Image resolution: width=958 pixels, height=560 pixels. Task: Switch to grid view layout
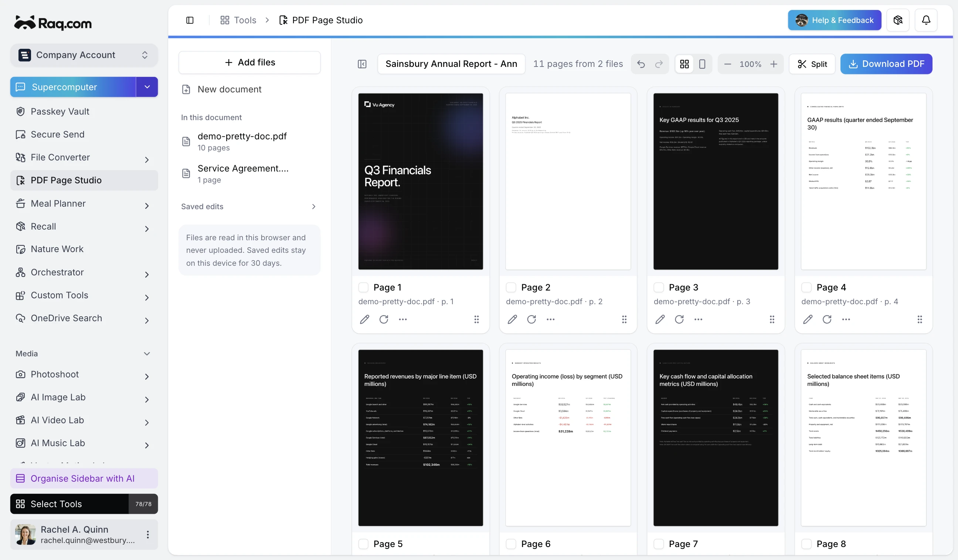click(684, 64)
